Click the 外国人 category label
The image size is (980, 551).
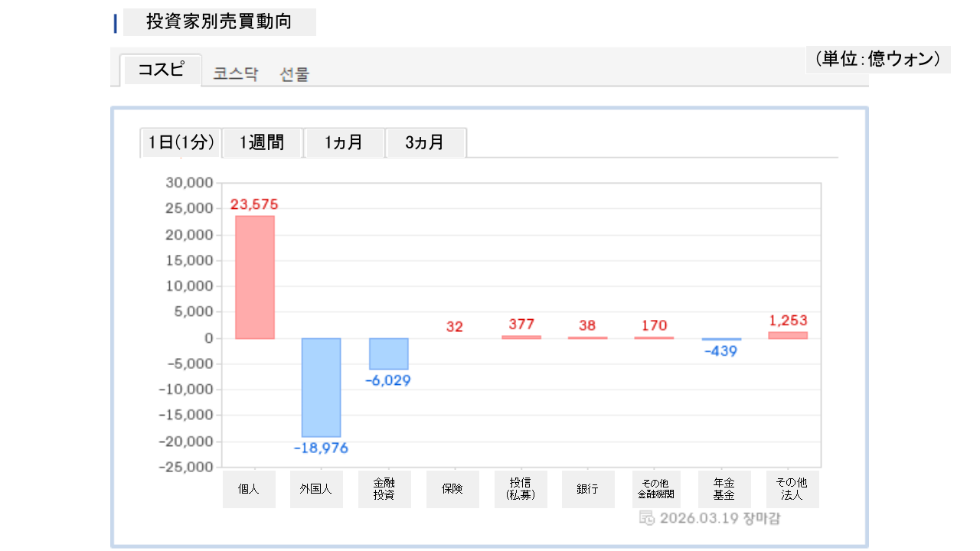click(316, 489)
